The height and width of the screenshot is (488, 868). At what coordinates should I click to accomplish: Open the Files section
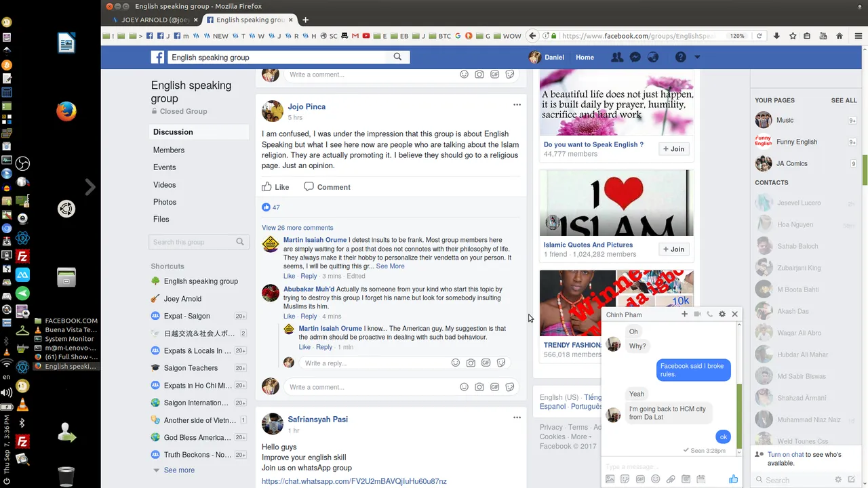pyautogui.click(x=161, y=220)
